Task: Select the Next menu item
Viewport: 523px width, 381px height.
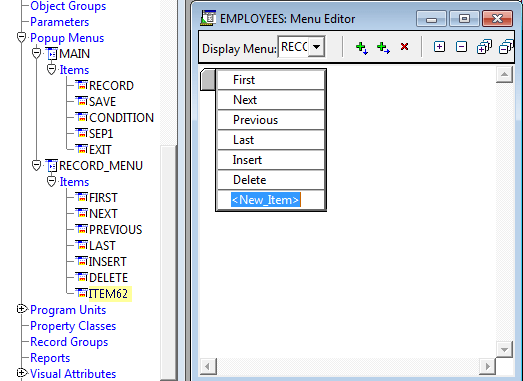Action: [271, 100]
